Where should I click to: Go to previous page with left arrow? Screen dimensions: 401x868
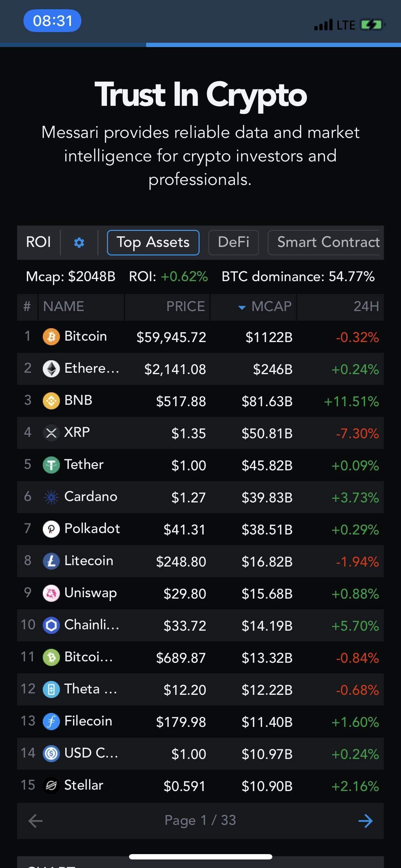pyautogui.click(x=35, y=821)
